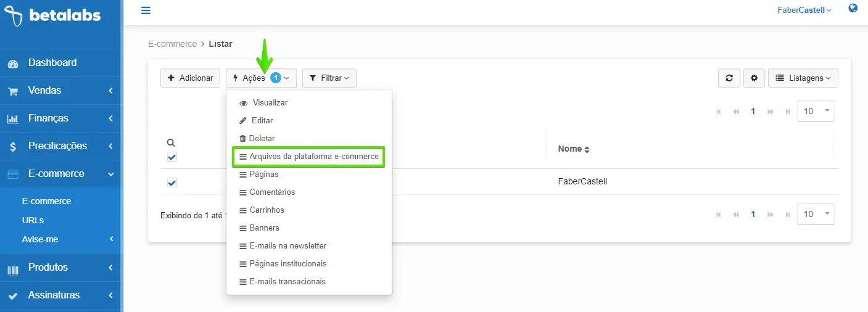The width and height of the screenshot is (868, 312).
Task: Click the Nome column header
Action: [x=570, y=149]
